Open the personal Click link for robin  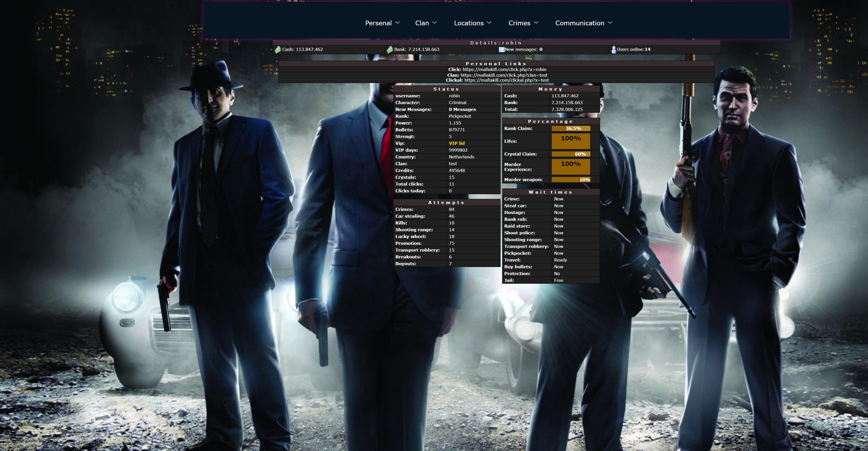[x=504, y=69]
